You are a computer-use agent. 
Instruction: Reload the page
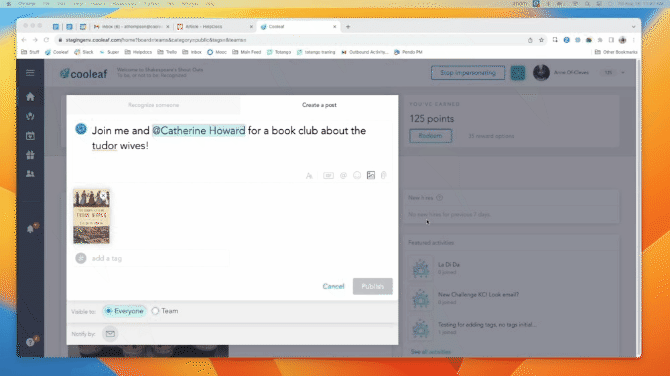point(46,40)
